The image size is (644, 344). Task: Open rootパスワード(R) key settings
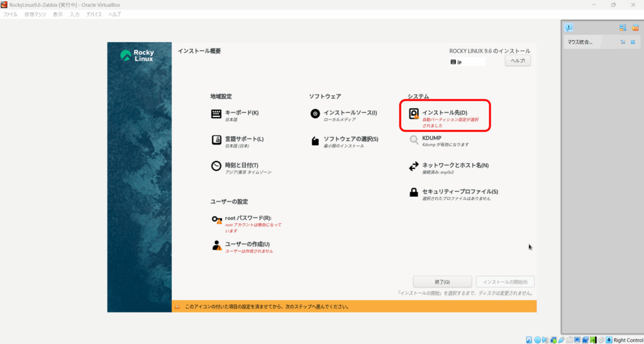point(247,224)
